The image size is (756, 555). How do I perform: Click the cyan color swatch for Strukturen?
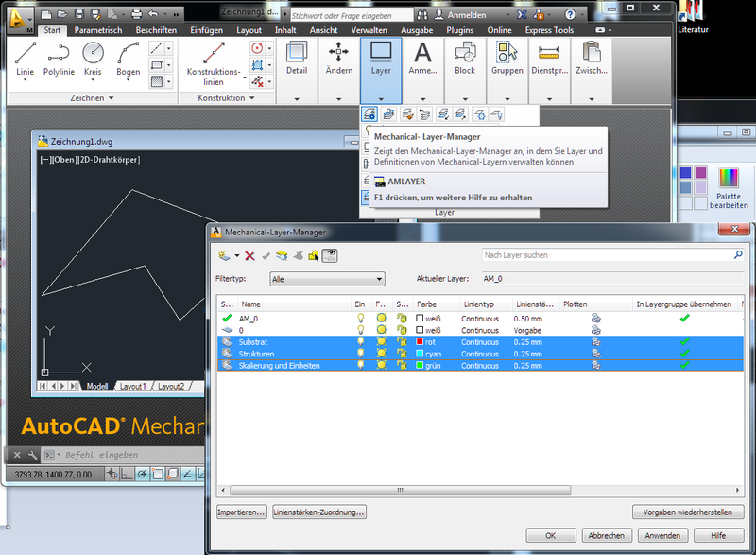point(420,354)
